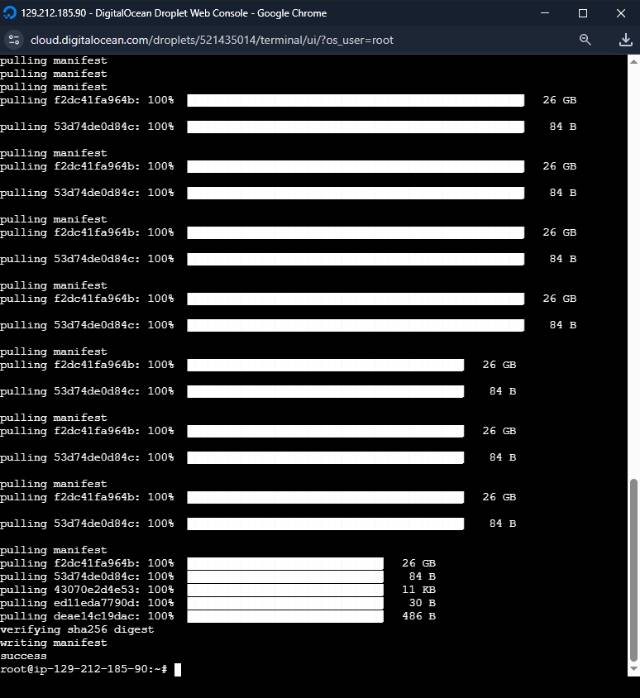The height and width of the screenshot is (698, 640).
Task: Click the progress bar for ed11eda7790d
Action: 285,603
